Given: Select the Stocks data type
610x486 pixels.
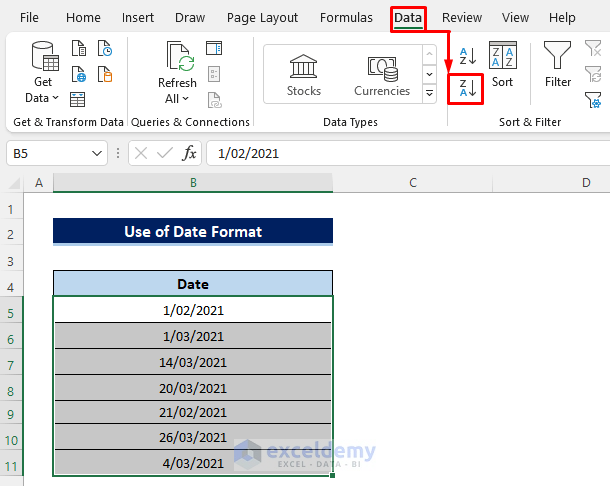Looking at the screenshot, I should point(303,75).
